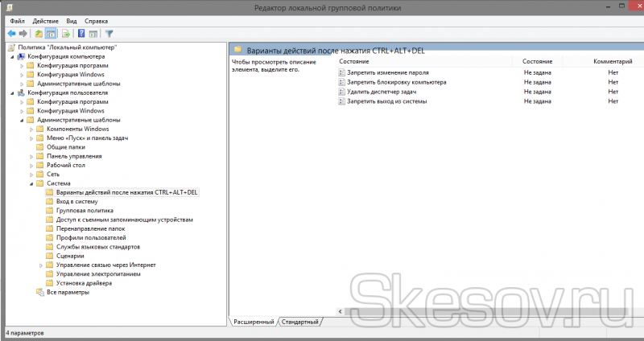Collapse the 'Система' tree node
Image resolution: width=644 pixels, height=341 pixels.
click(x=32, y=184)
